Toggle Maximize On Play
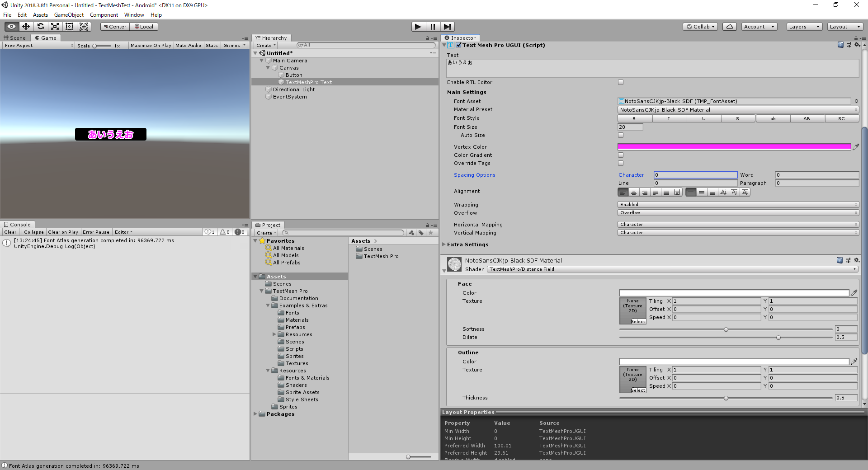The width and height of the screenshot is (868, 470). click(x=151, y=45)
